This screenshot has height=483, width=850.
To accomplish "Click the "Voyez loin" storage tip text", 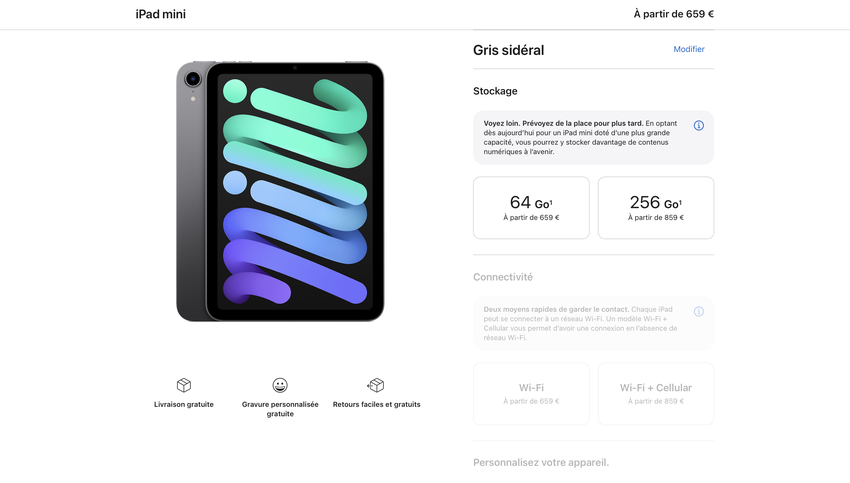I will (x=580, y=137).
